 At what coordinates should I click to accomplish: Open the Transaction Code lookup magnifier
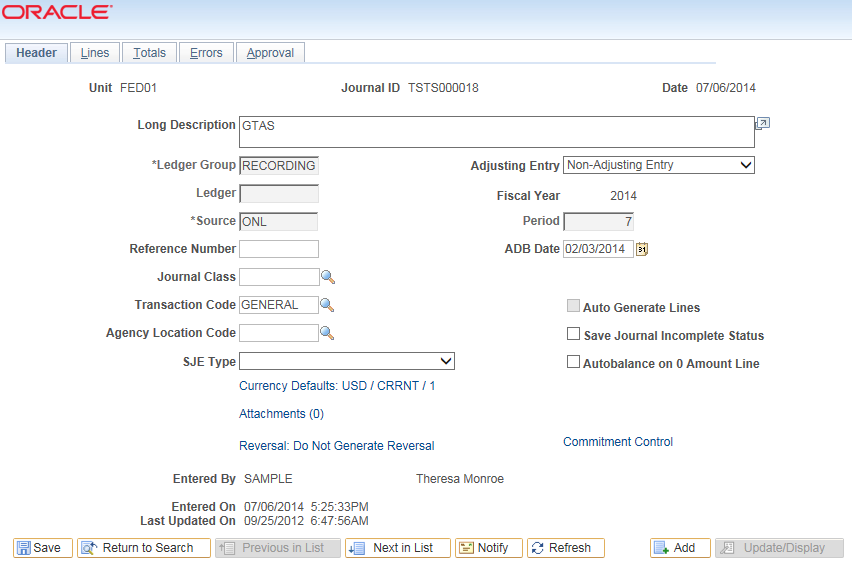(327, 305)
